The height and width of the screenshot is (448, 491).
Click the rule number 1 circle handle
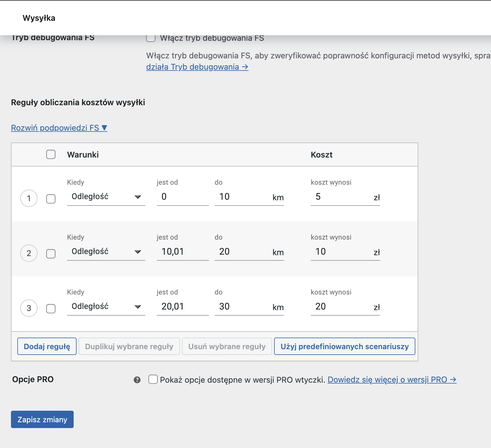coord(29,198)
